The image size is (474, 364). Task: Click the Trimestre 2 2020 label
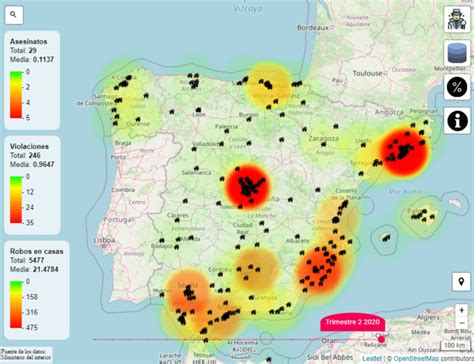(x=353, y=322)
